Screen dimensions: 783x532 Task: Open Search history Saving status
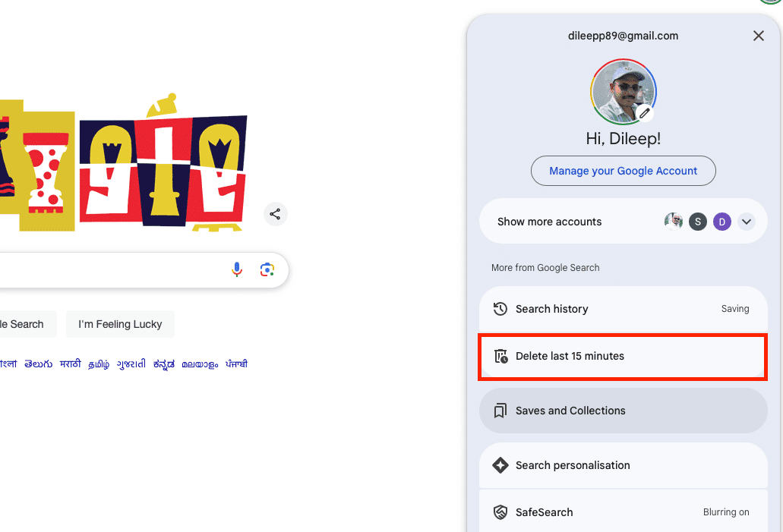coord(734,309)
